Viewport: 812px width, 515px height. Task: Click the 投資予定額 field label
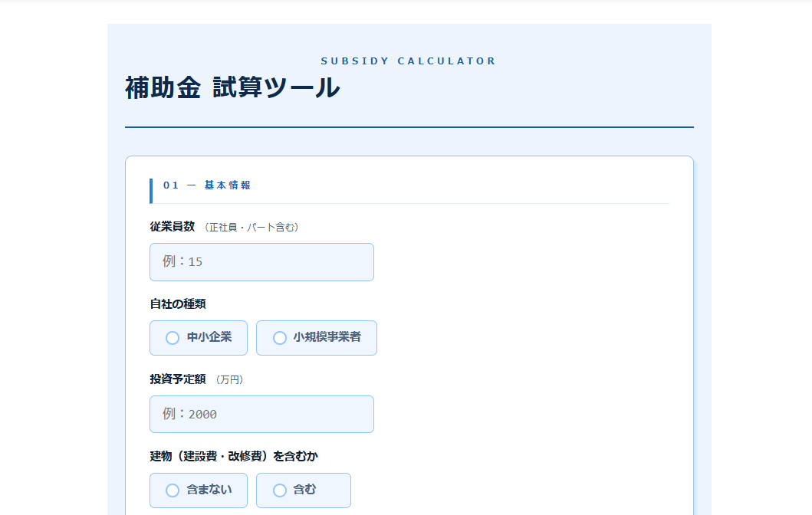click(172, 379)
